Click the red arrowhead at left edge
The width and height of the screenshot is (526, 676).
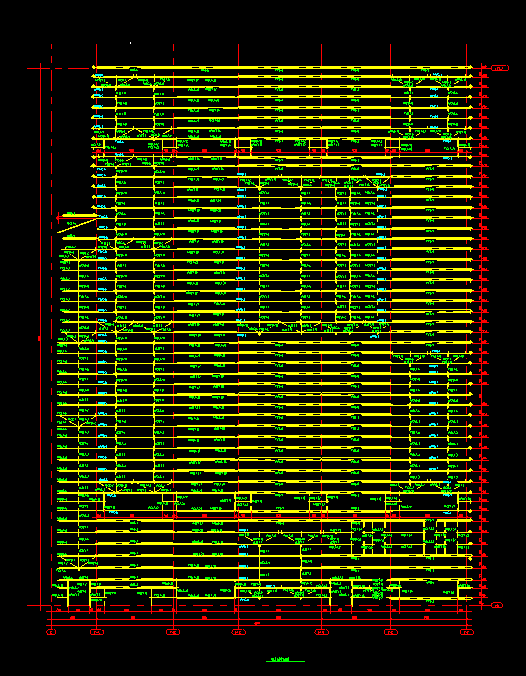click(58, 218)
